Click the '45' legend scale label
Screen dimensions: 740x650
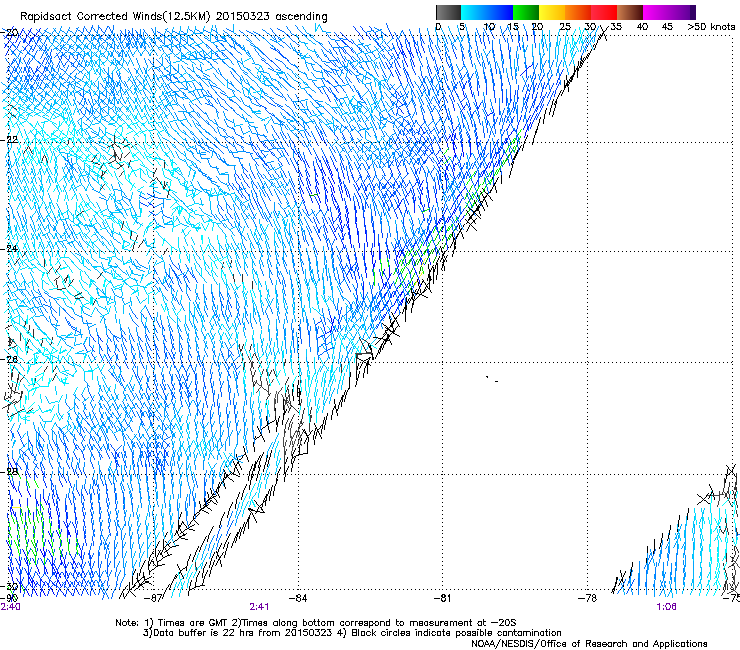point(667,27)
